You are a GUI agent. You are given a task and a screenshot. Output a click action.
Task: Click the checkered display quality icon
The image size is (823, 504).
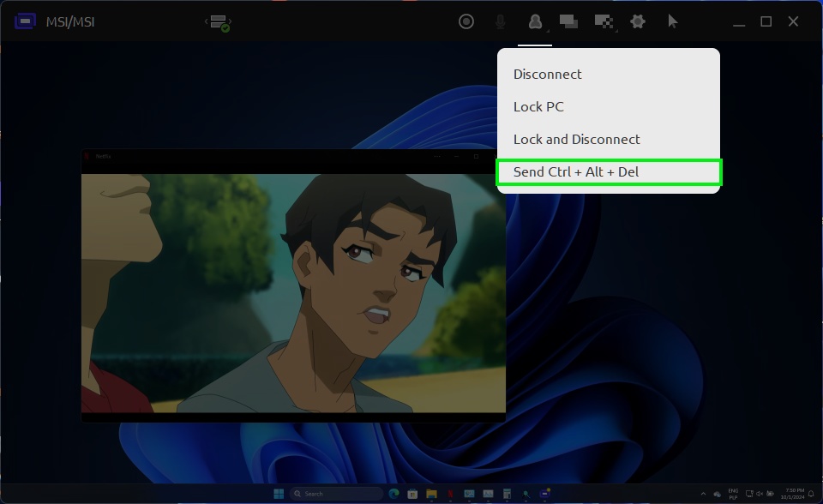604,21
